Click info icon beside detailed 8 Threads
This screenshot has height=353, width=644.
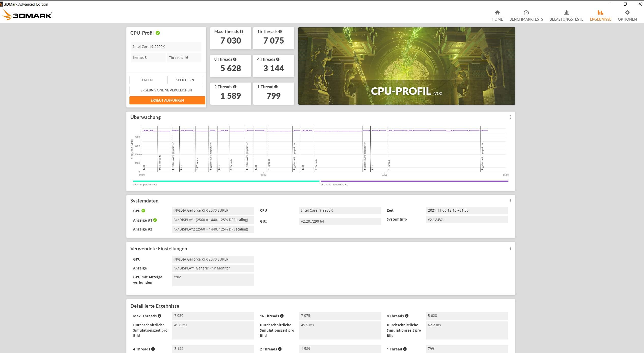click(407, 316)
